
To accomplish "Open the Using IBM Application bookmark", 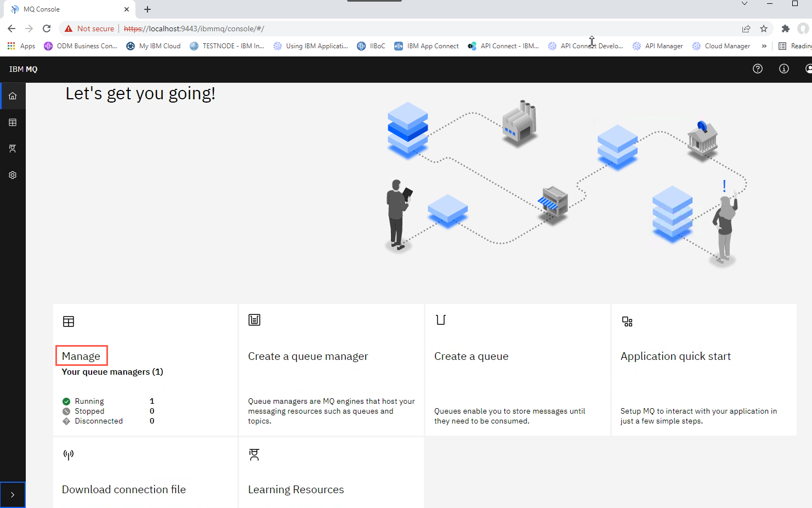I will tap(311, 46).
